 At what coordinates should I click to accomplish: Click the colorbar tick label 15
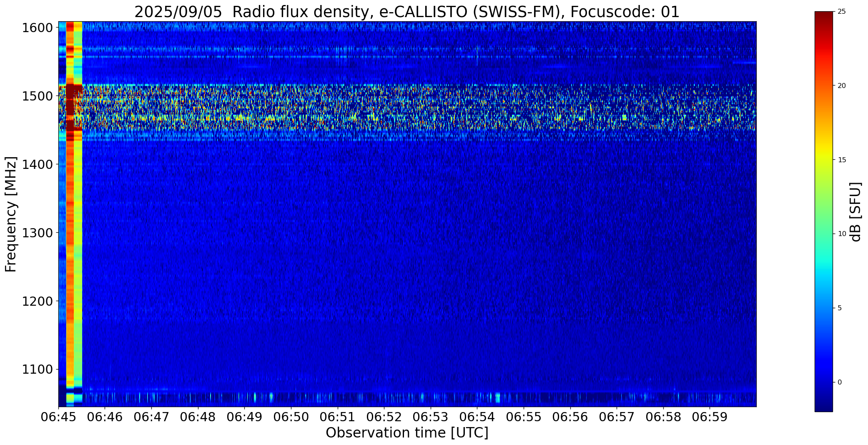click(842, 160)
